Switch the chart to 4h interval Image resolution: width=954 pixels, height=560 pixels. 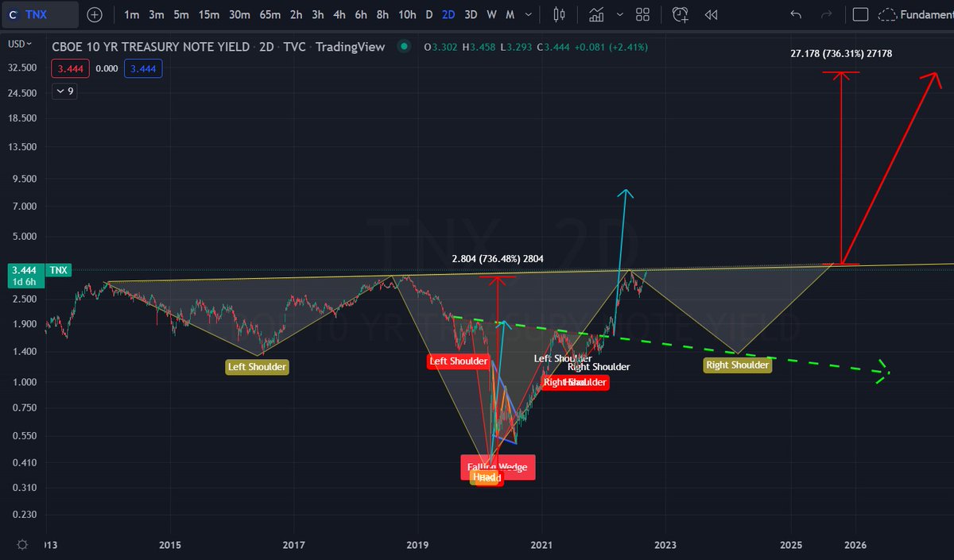point(339,14)
